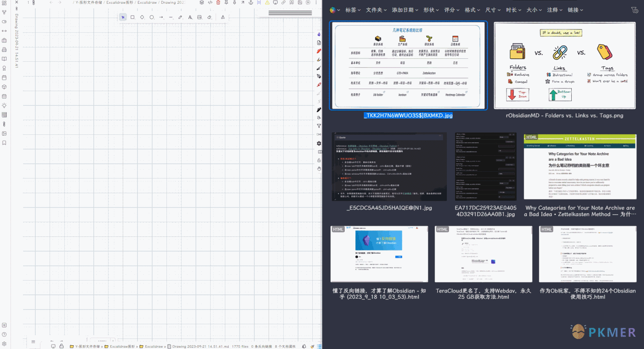644x349 pixels.
Task: Open the help question mark icon
Action: point(4,334)
